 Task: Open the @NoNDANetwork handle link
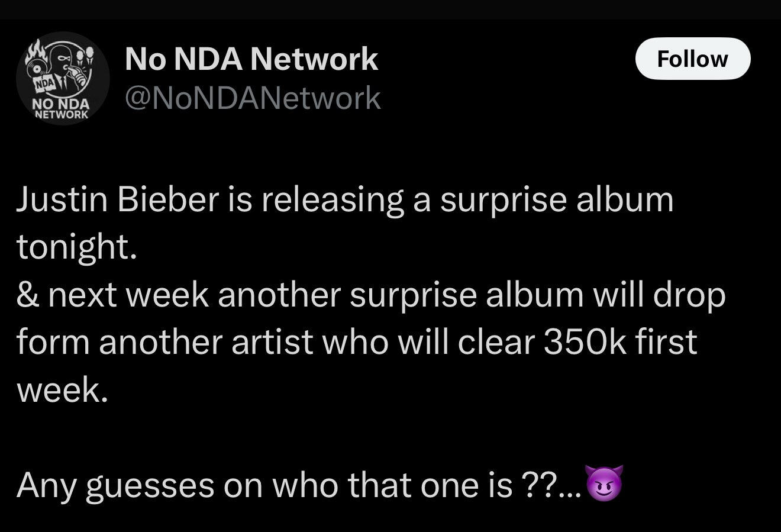[253, 98]
